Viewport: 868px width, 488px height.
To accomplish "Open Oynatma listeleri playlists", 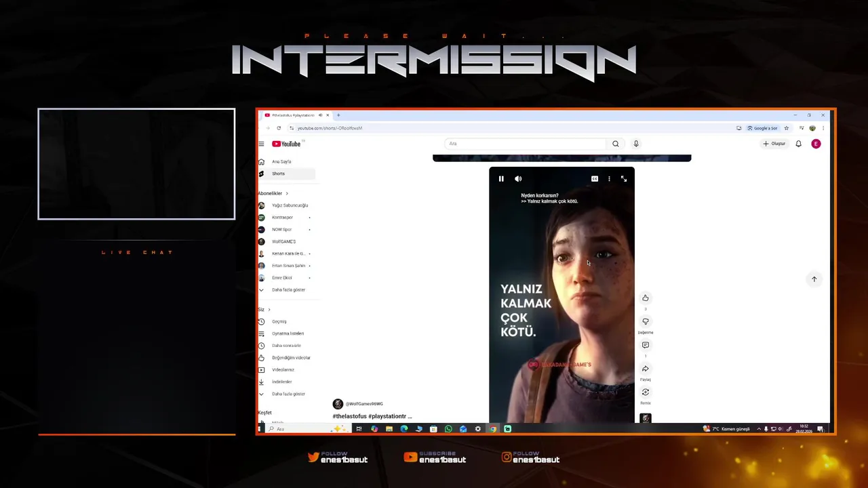I will click(x=286, y=333).
